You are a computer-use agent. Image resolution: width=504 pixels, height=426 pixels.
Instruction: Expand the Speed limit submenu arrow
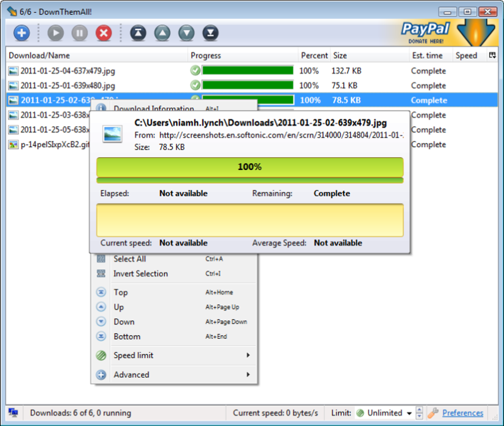coord(248,355)
